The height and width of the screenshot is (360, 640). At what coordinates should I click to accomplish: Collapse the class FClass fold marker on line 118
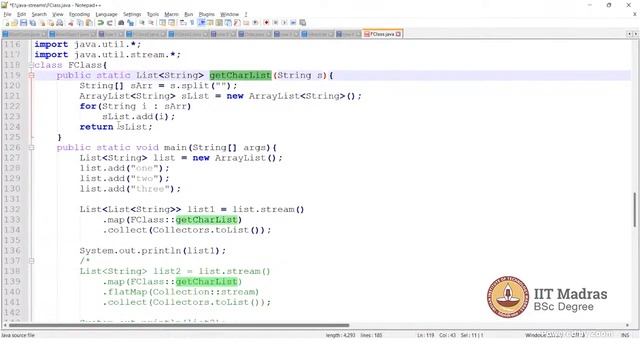click(x=31, y=65)
